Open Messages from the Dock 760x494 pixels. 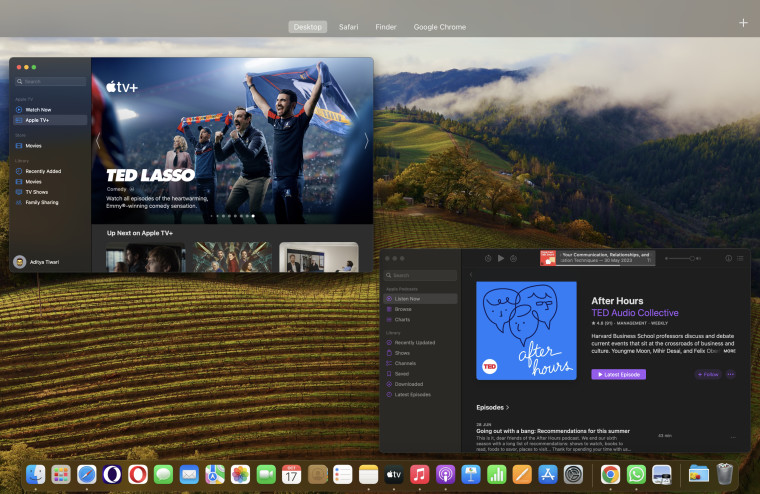163,474
